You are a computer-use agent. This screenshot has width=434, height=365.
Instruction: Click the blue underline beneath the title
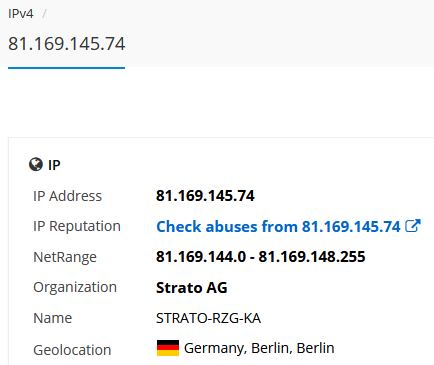point(66,68)
